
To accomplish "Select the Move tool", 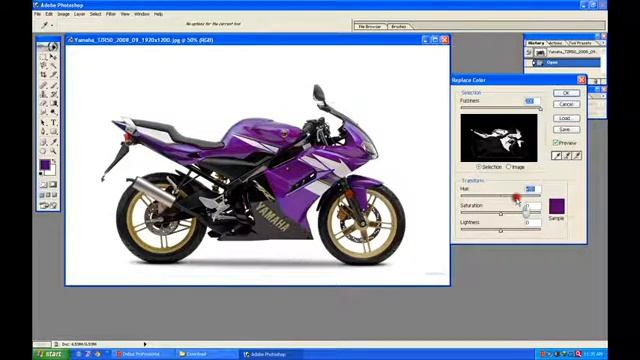I will tap(53, 56).
